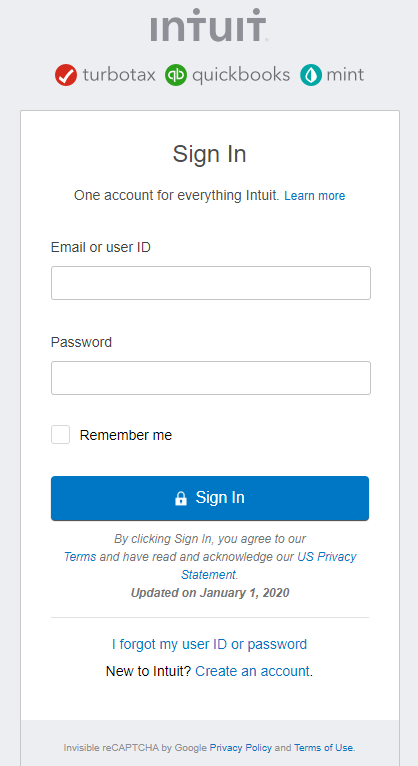
Task: Click the Remember me label text
Action: tap(125, 435)
